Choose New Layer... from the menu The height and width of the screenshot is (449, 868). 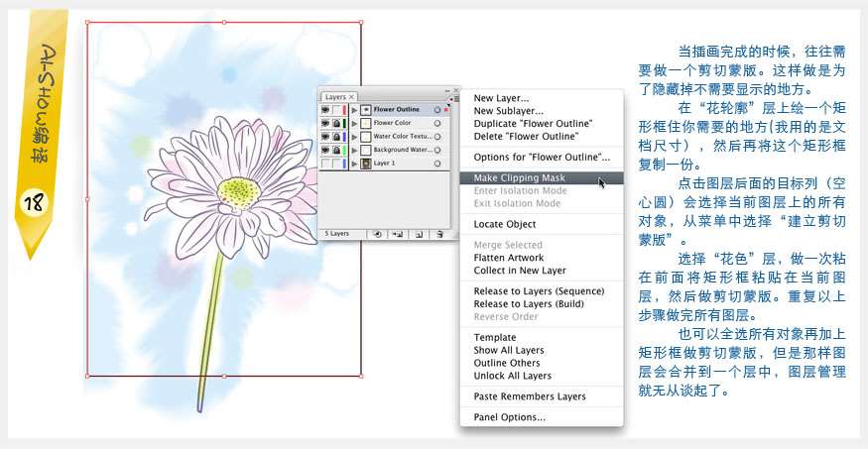point(501,98)
